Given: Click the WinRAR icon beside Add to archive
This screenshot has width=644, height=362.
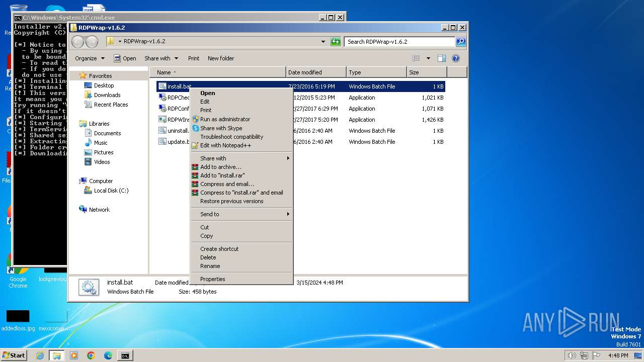Looking at the screenshot, I should [195, 167].
